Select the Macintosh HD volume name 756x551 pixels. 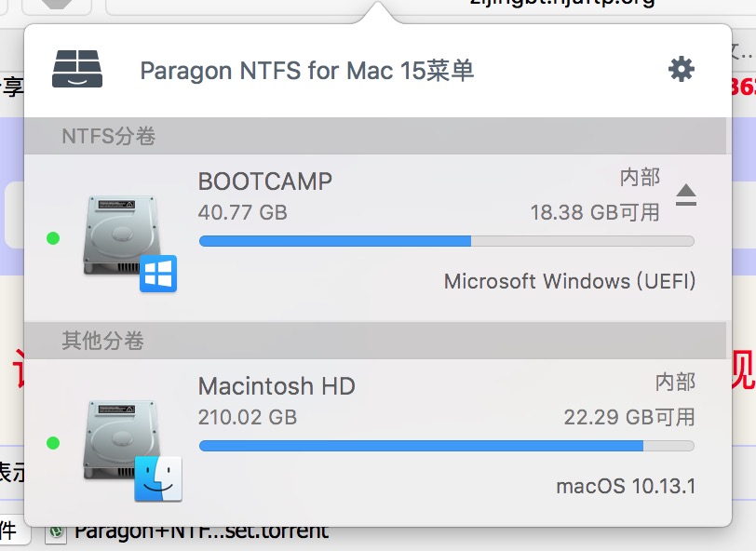[277, 385]
